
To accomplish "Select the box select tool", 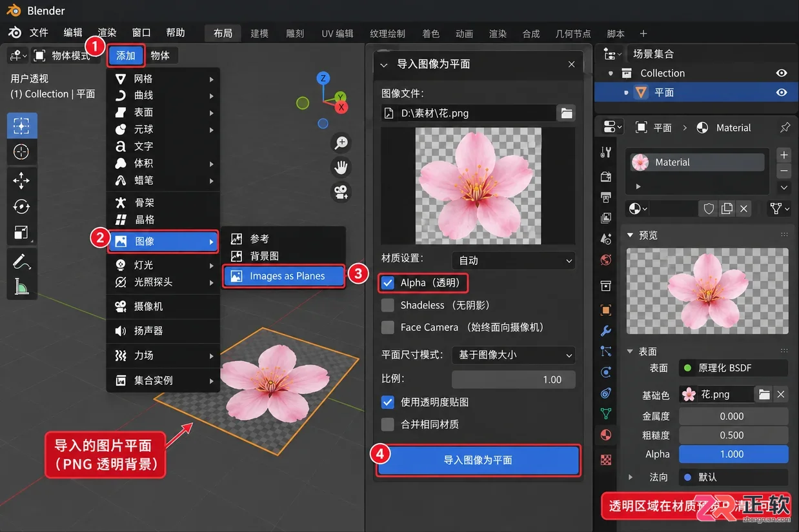I will [x=22, y=125].
